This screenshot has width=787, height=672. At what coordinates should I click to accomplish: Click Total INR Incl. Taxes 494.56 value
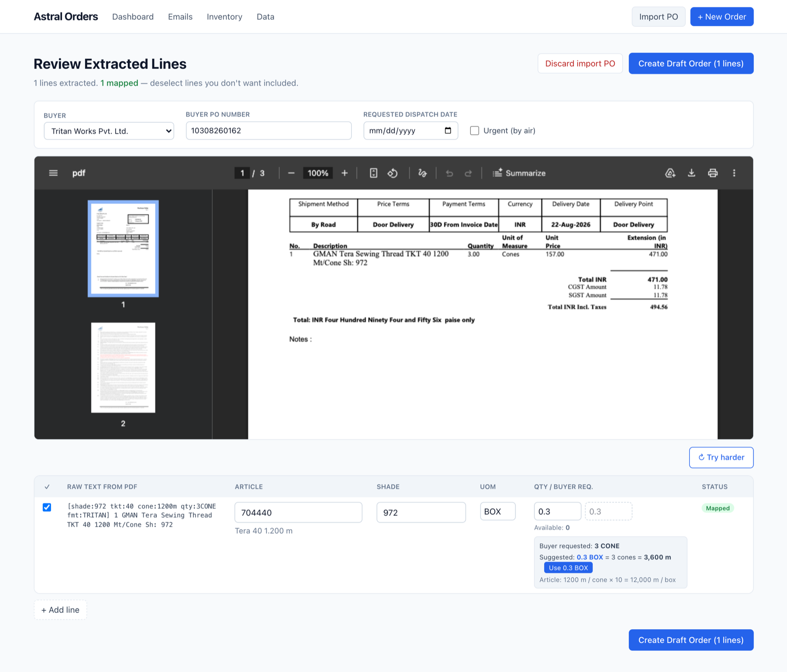coord(658,307)
